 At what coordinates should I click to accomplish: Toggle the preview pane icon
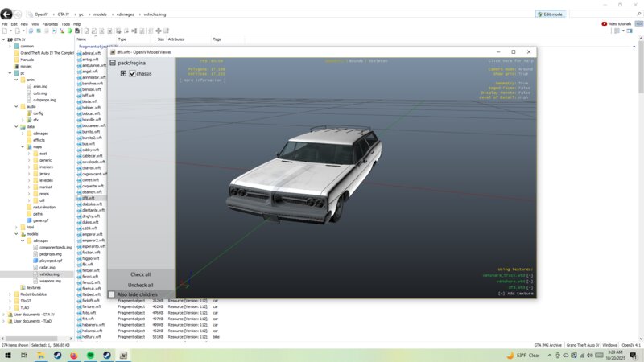pyautogui.click(x=629, y=31)
